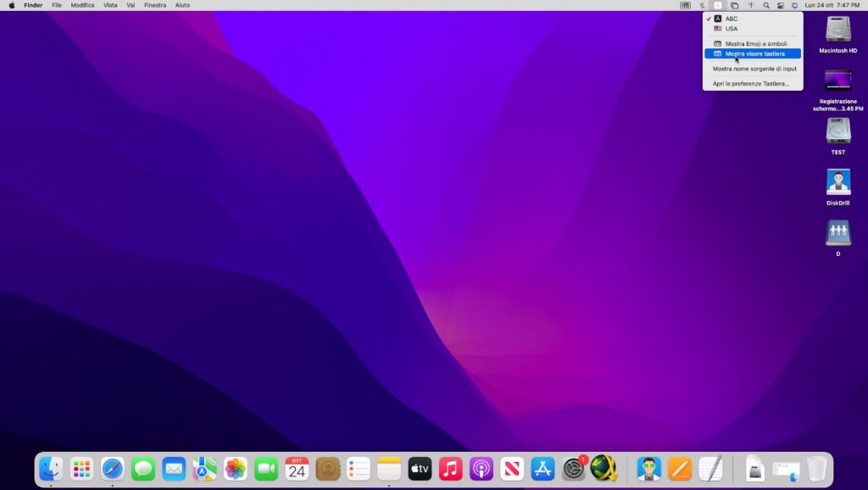The height and width of the screenshot is (490, 868).
Task: Launch the Messages app in the Dock
Action: [143, 468]
